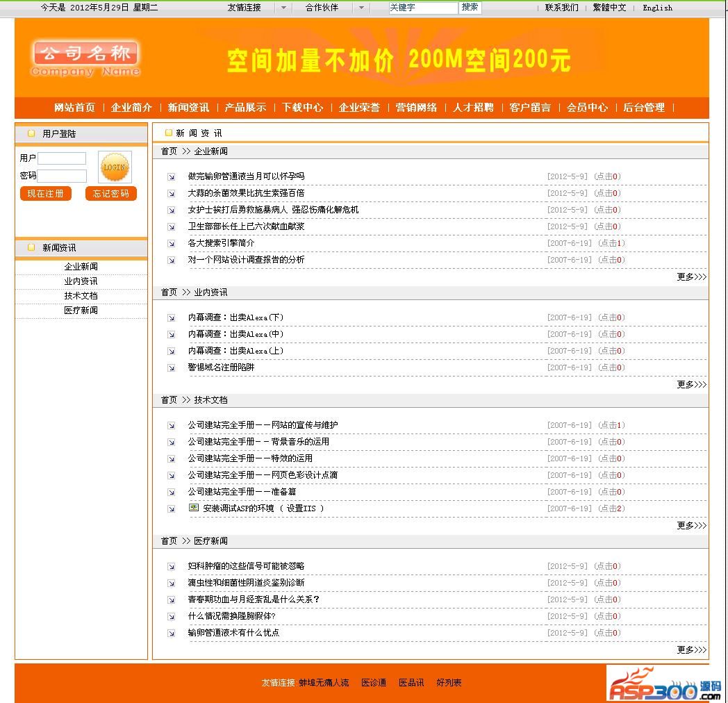Open 技术文档 in the sidebar list
Screen dimensions: 728x703
[81, 296]
